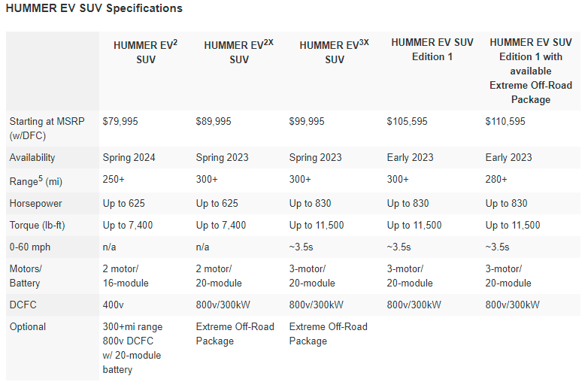Select the $89,995 price cell
The image size is (588, 385).
pos(214,121)
